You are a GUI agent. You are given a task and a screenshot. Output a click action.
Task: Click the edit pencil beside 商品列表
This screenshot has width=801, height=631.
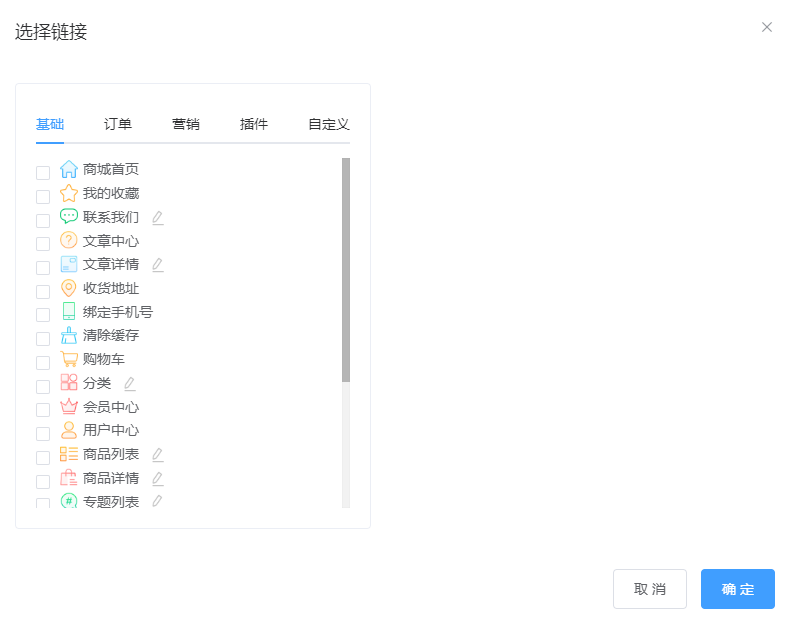point(157,455)
